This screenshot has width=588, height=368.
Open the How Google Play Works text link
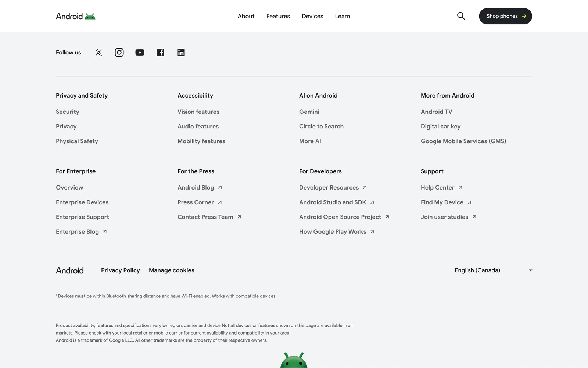(333, 232)
